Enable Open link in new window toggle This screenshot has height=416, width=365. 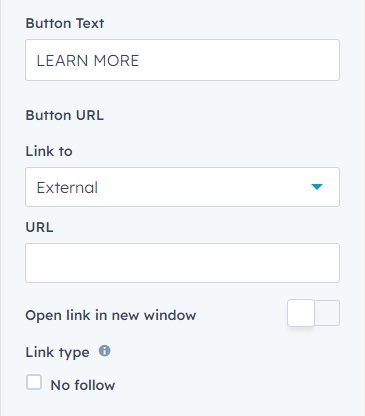coord(313,313)
